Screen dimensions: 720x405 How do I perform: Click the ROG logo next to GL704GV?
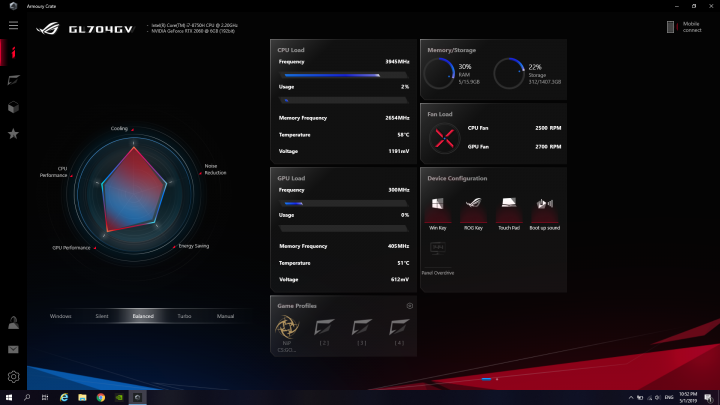(x=48, y=29)
